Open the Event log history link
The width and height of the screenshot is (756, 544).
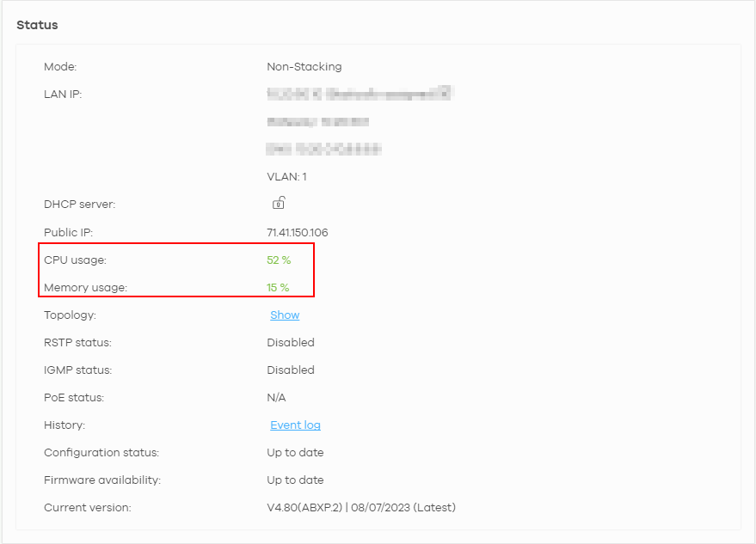[295, 425]
